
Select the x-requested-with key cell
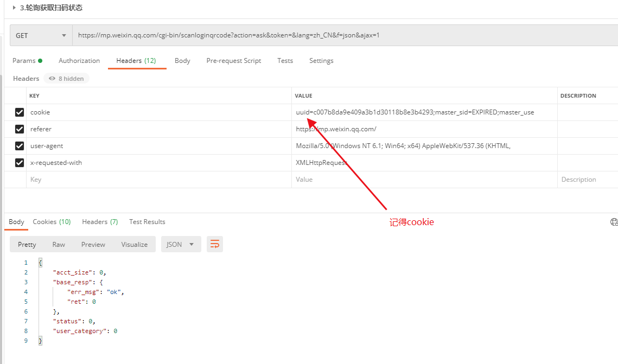point(159,163)
